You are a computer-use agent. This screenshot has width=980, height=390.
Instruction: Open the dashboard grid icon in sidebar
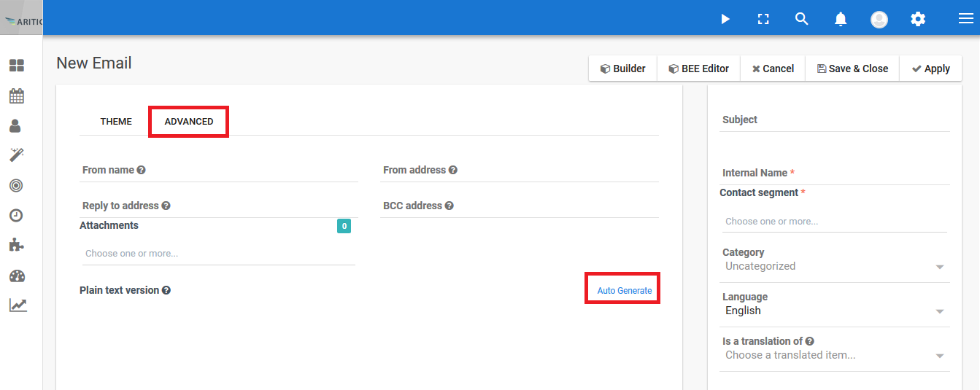coord(17,66)
